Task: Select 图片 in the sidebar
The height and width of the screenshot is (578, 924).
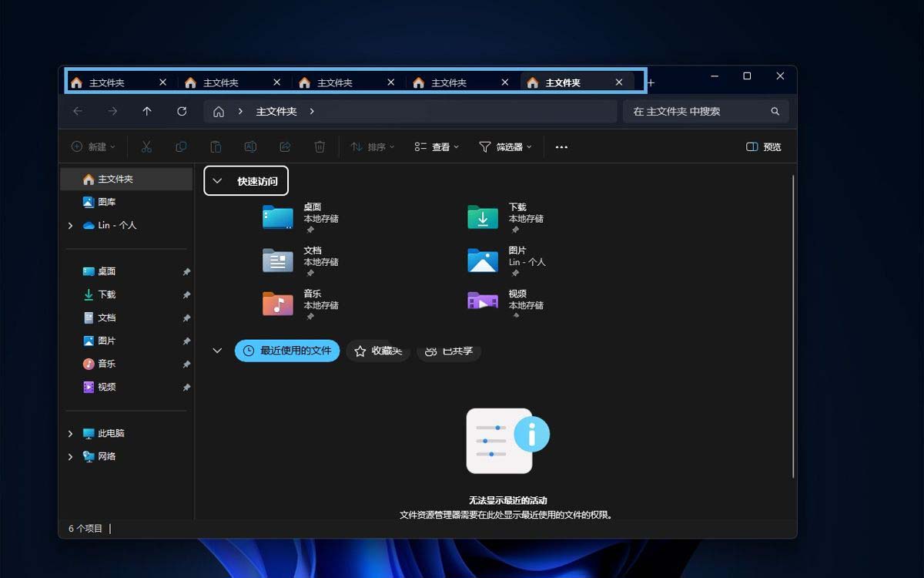Action: (x=126, y=341)
